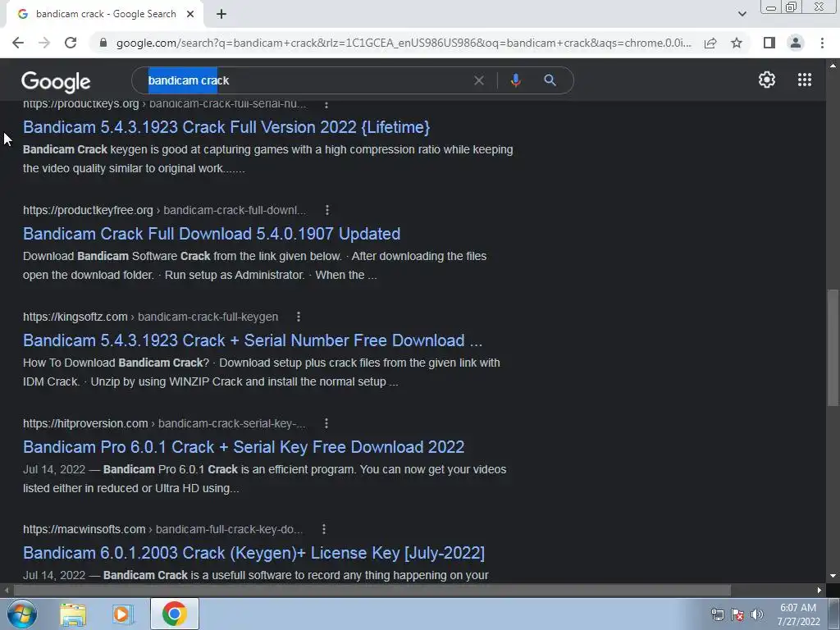Screen dimensions: 840x630
Task: Click the address bar URL
Action: click(x=404, y=43)
